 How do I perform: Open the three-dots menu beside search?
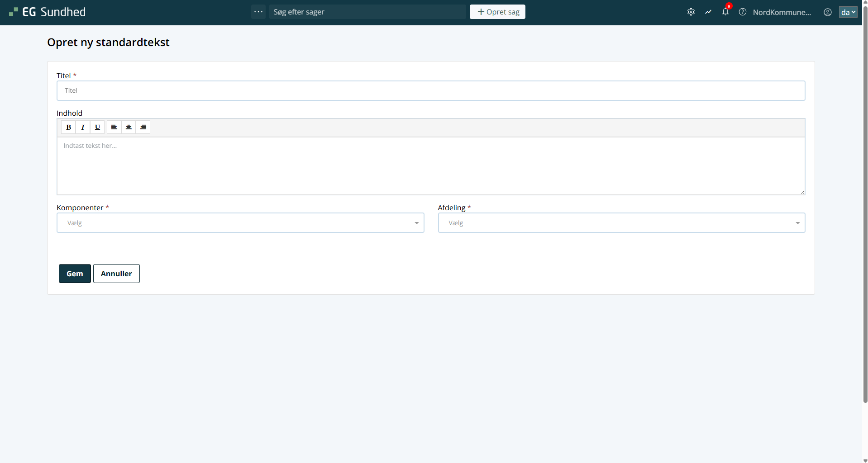tap(258, 12)
